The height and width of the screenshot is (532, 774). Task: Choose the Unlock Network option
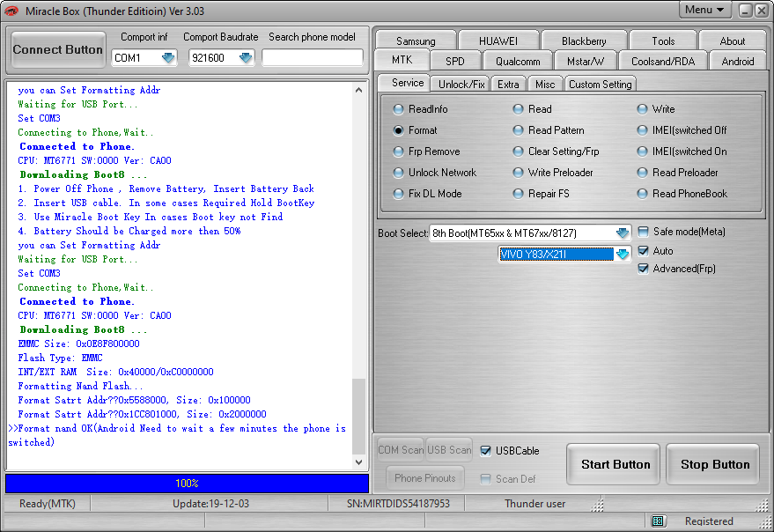coord(435,173)
